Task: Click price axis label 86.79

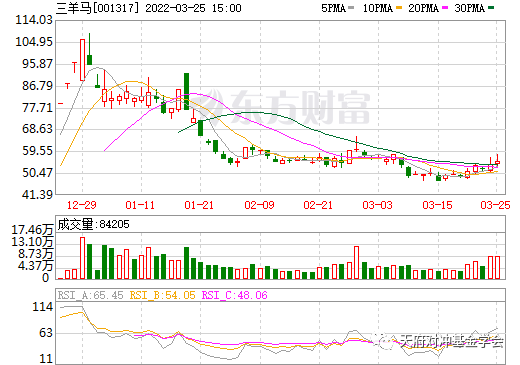Action: tap(37, 86)
